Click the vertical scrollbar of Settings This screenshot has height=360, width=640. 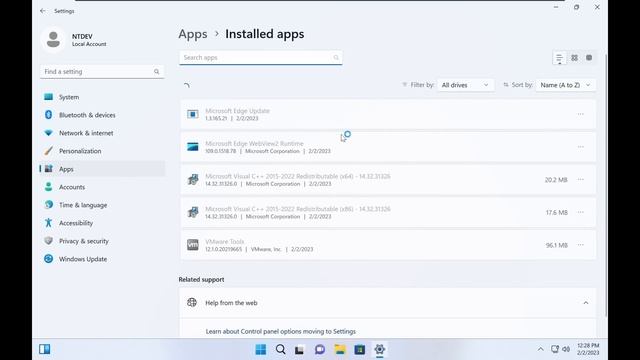[605, 184]
